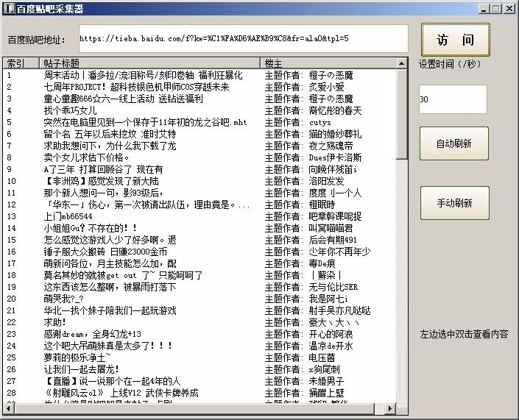Focus the 百度贴吧地址 URL input field
Image resolution: width=519 pixels, height=420 pixels.
tap(241, 39)
